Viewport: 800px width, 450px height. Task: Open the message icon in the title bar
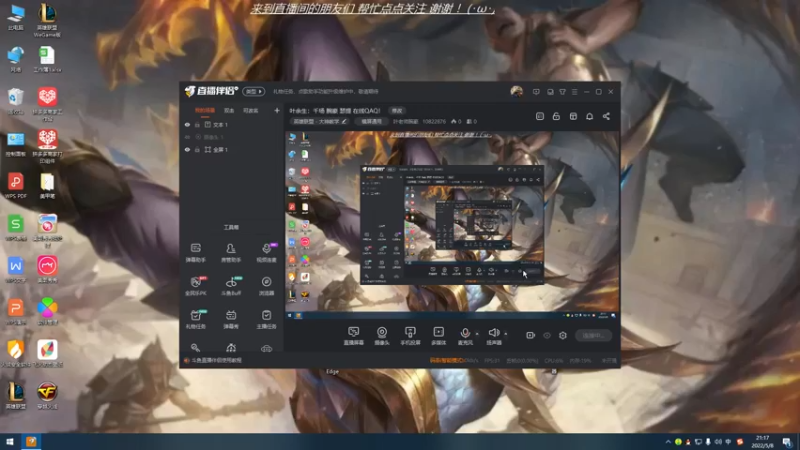click(536, 92)
